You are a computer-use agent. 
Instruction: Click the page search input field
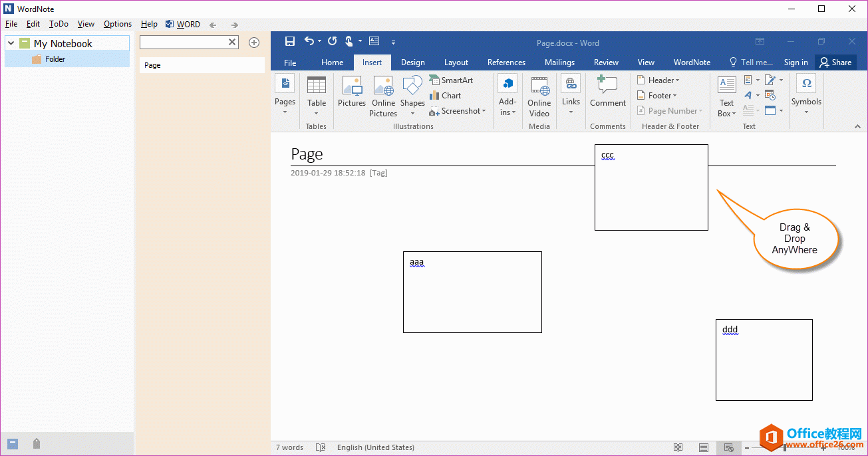pos(184,43)
